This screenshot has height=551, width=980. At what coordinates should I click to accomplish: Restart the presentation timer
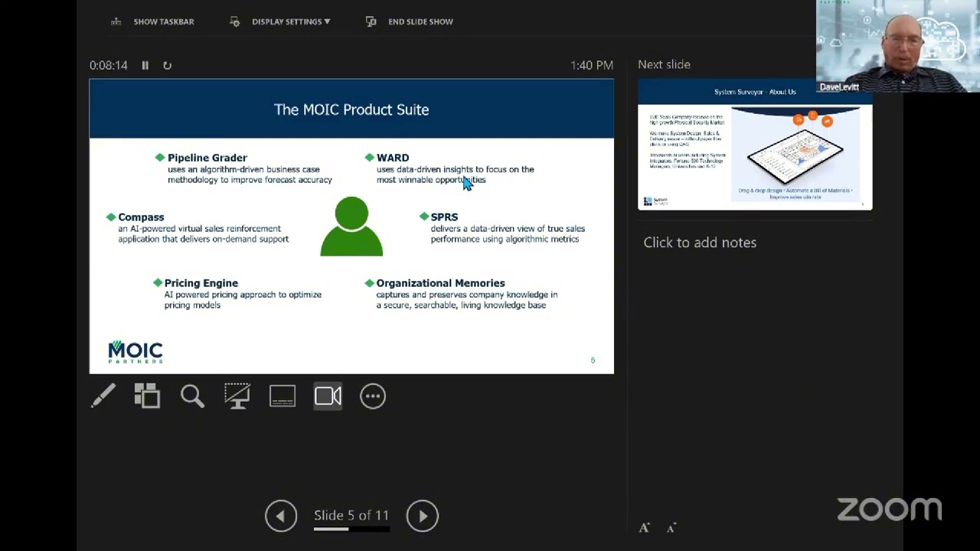pyautogui.click(x=167, y=65)
